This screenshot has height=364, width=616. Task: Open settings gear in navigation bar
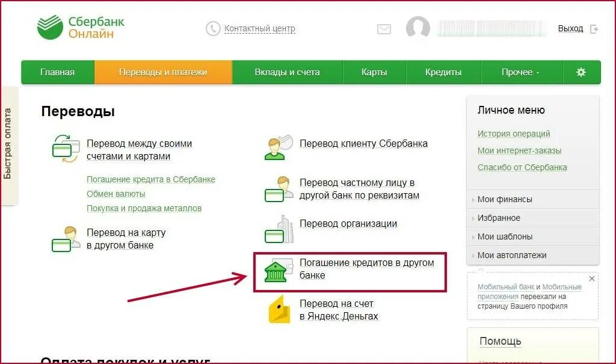point(581,72)
